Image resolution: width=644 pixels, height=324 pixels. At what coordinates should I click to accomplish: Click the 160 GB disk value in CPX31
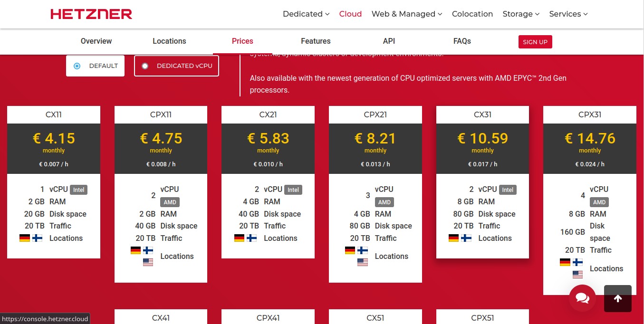click(573, 232)
